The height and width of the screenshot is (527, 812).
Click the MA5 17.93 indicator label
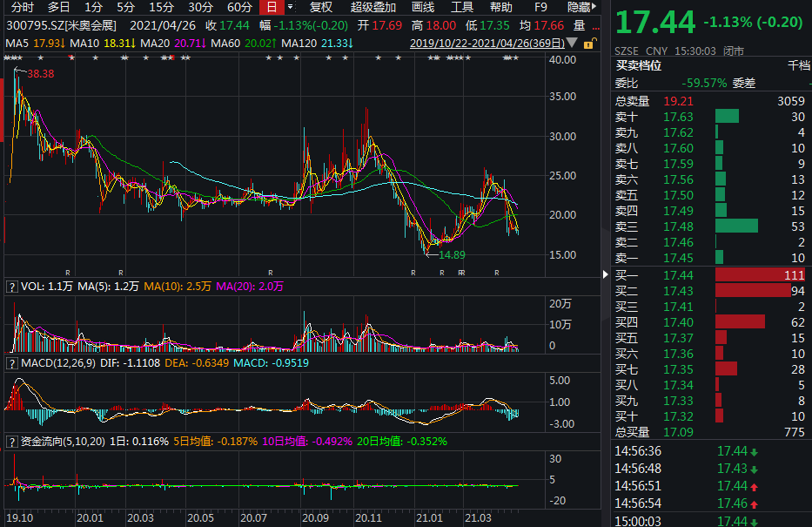[x=35, y=44]
